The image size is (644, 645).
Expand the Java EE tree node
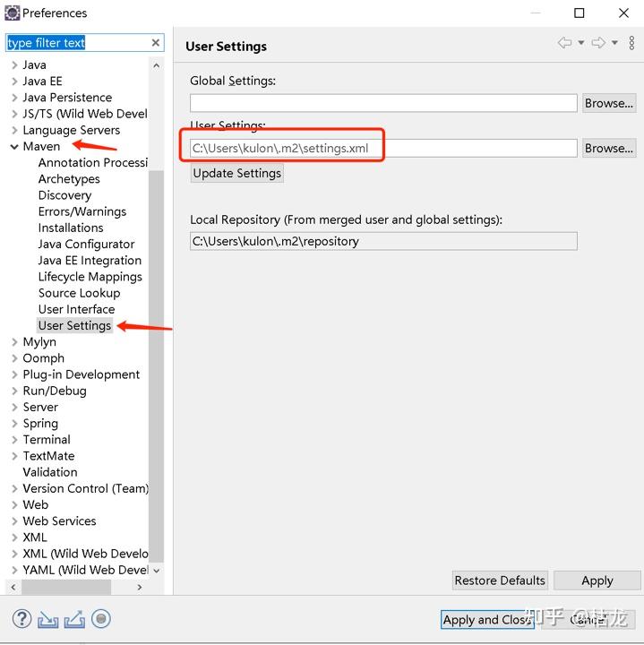tap(14, 82)
